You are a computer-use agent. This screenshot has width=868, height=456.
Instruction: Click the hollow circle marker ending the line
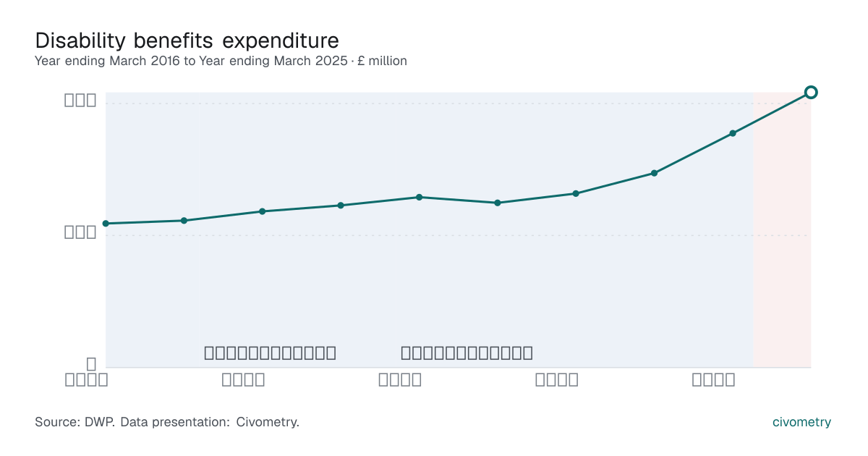pyautogui.click(x=811, y=92)
